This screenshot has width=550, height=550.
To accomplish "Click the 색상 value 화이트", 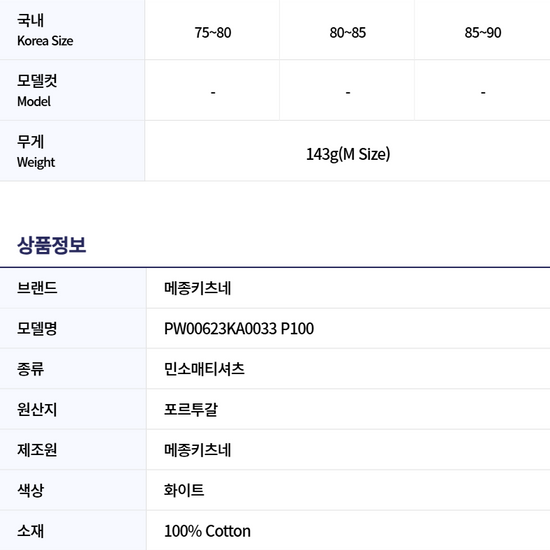I will 184,490.
